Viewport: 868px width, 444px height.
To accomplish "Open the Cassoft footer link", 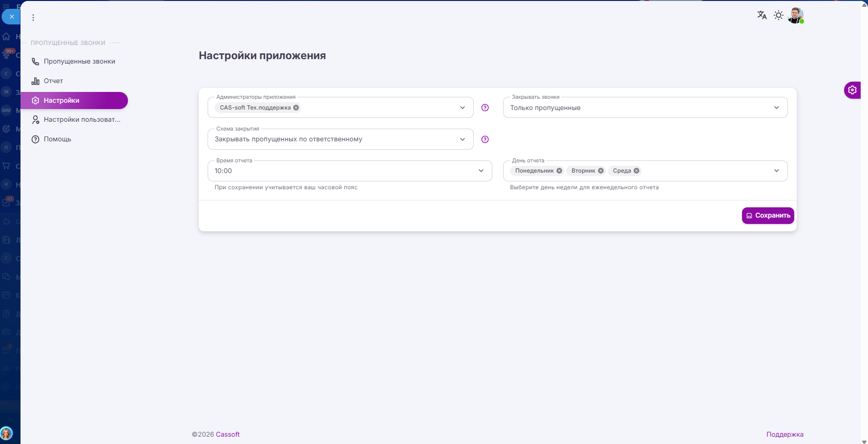I will coord(228,434).
